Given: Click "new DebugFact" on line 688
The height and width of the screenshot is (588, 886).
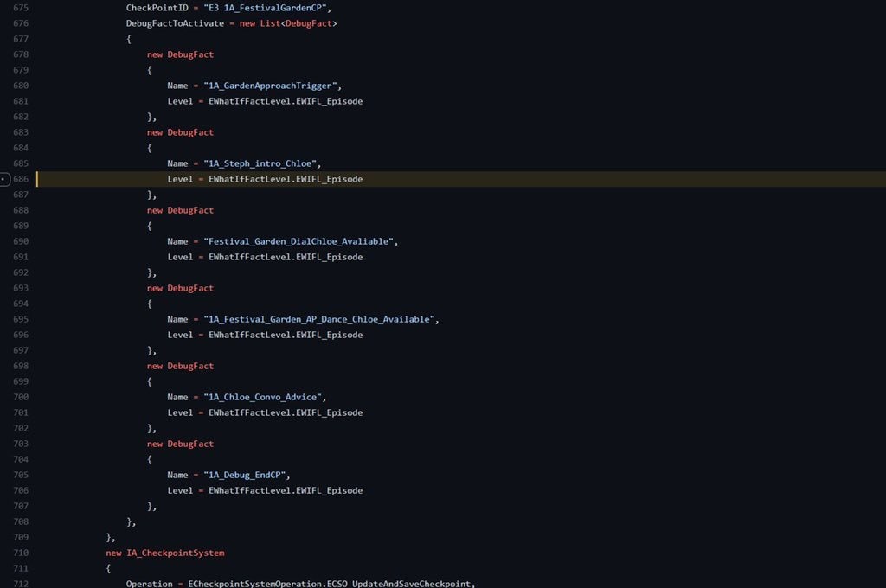Looking at the screenshot, I should [x=180, y=210].
